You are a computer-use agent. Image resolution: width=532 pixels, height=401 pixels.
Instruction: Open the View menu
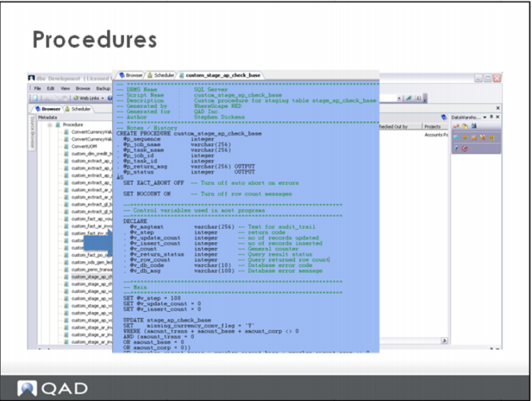pos(65,88)
